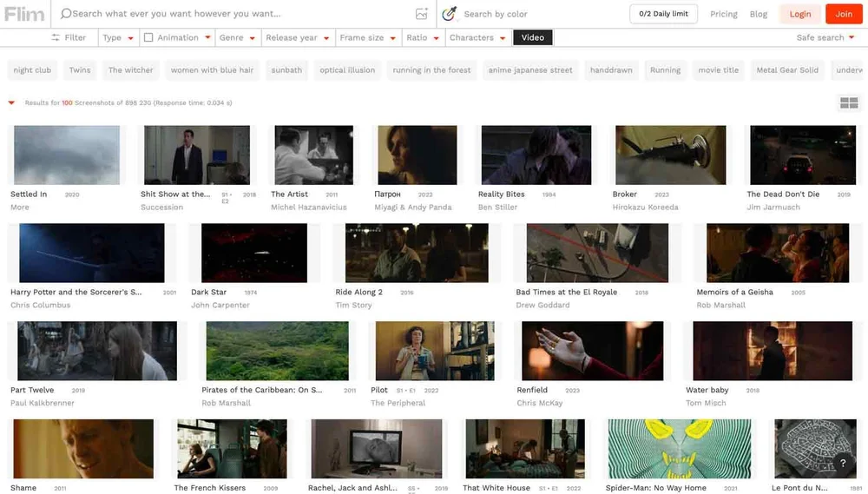
Task: Click the Join button
Action: pos(844,14)
